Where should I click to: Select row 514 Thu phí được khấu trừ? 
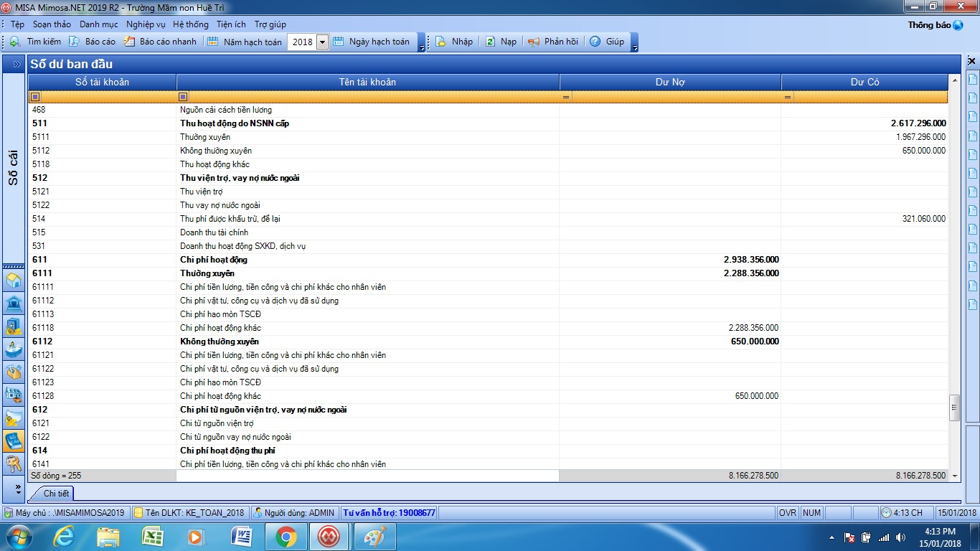tap(489, 219)
